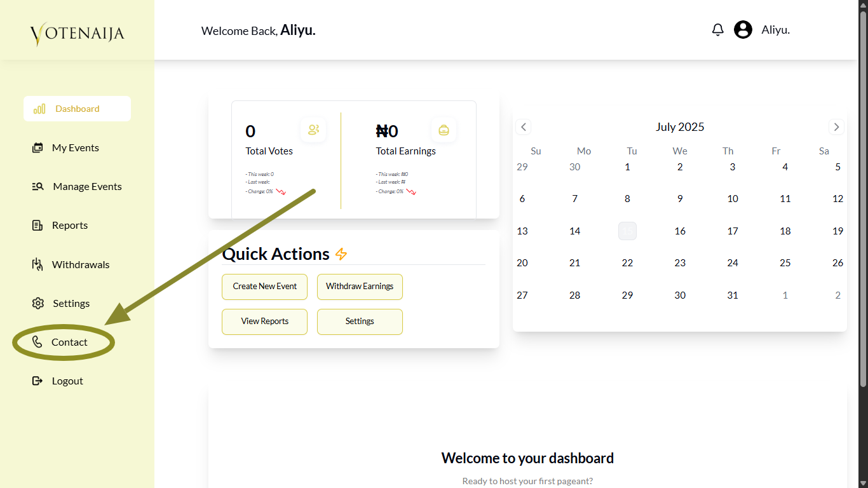
Task: Go to previous month in calendar
Action: (x=524, y=127)
